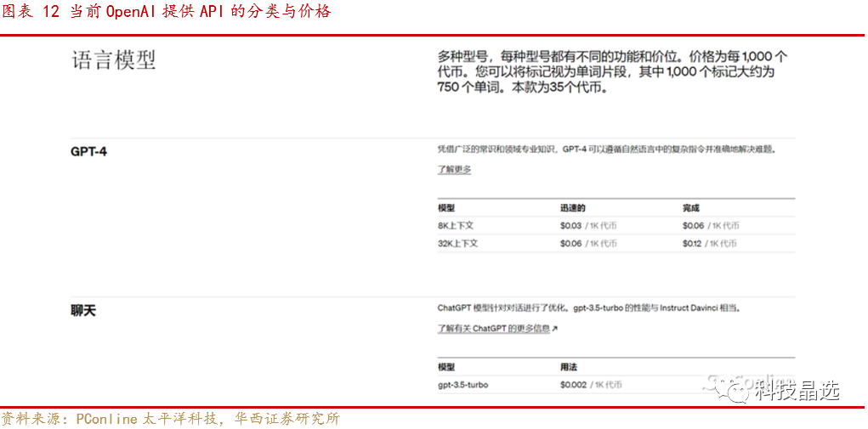
Task: Click the $0.03 price in 8K row
Action: 570,226
